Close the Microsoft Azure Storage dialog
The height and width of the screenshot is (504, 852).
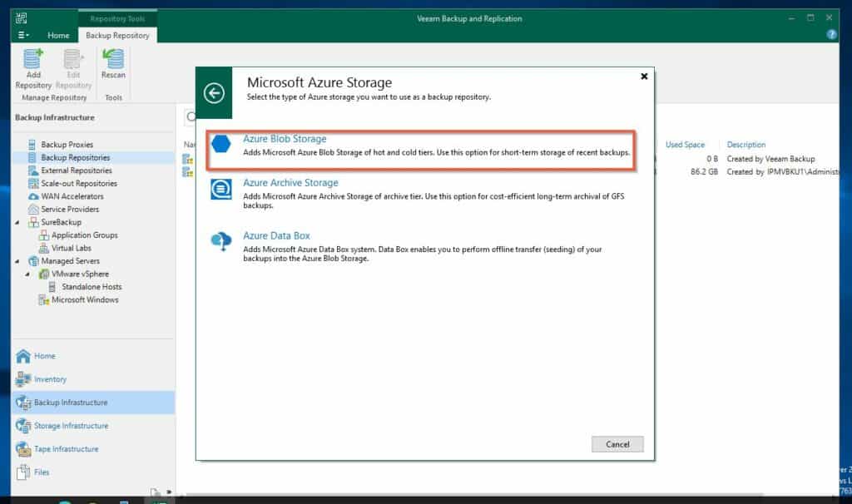click(644, 77)
